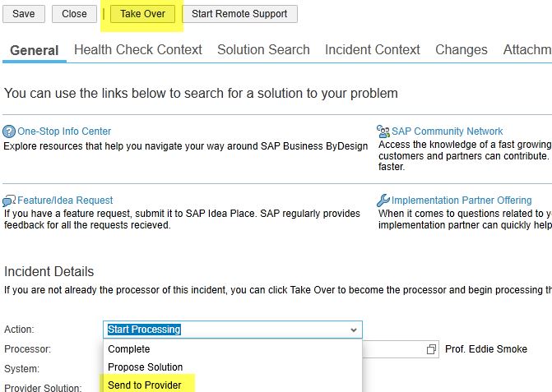Select Send to Provider option
The height and width of the screenshot is (392, 552).
coord(232,385)
